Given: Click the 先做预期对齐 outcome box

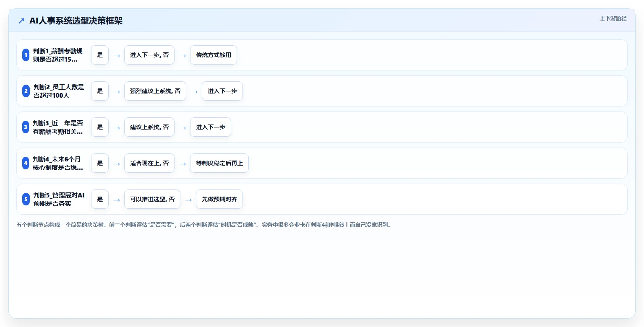Looking at the screenshot, I should 219,199.
